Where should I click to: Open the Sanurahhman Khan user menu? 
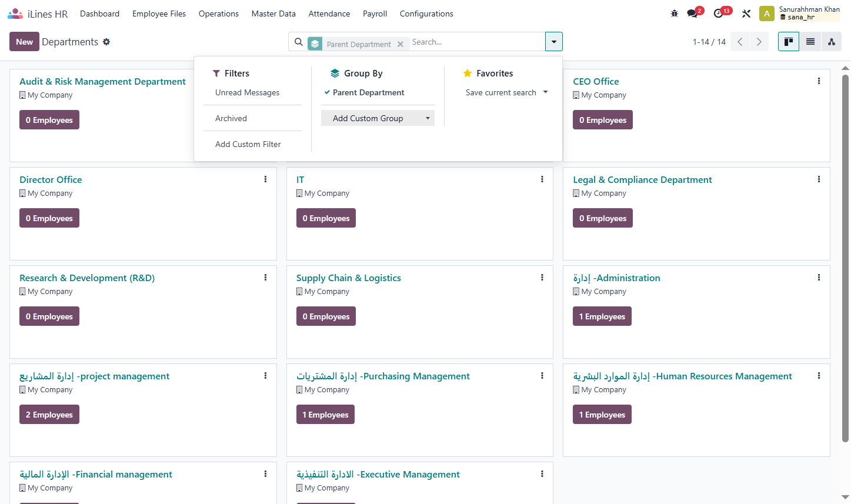800,14
